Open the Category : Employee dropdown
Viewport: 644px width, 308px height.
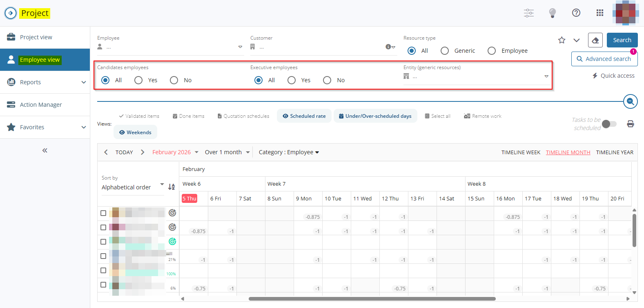[289, 152]
